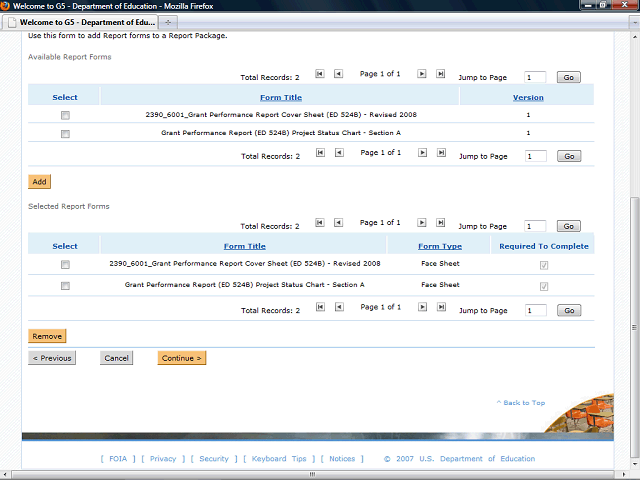Focus Jump to Page field above Available Forms table
This screenshot has width=640, height=480.
[x=535, y=77]
